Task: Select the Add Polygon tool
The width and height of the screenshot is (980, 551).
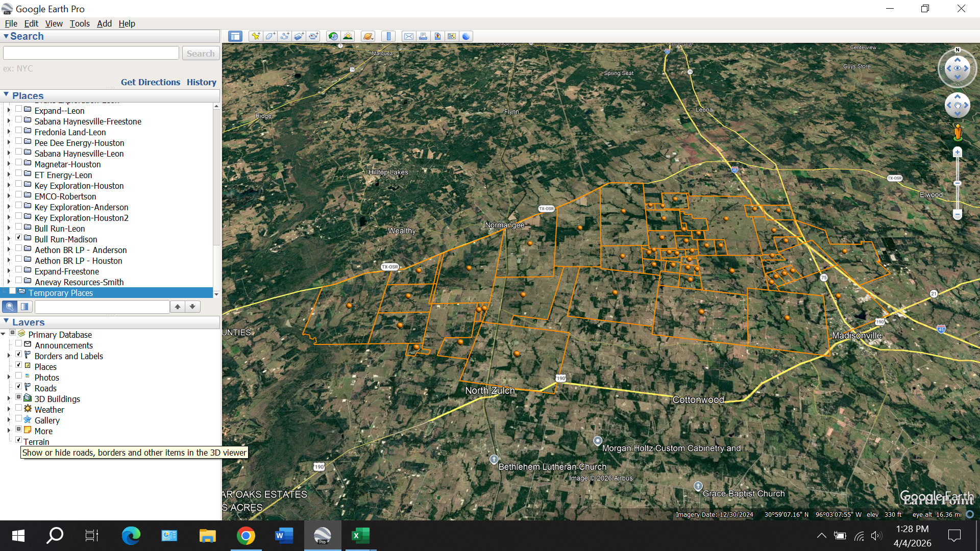Action: tap(270, 36)
